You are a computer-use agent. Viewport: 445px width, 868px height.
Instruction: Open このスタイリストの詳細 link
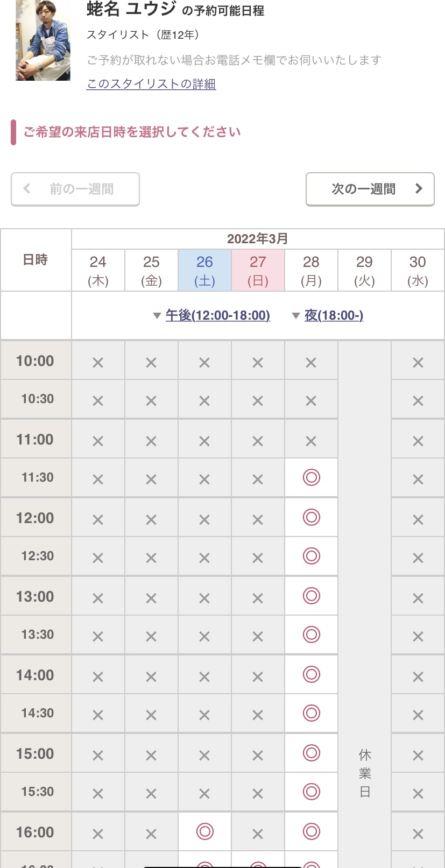(x=151, y=84)
